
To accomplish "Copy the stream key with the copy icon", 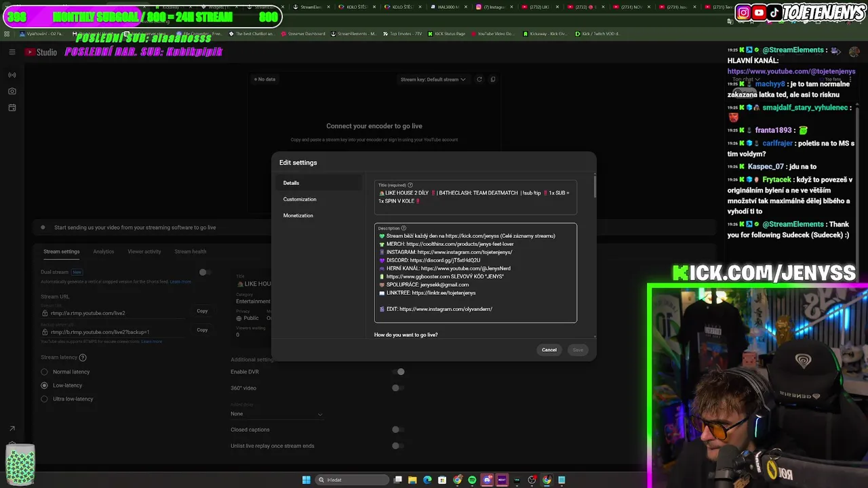I will click(x=493, y=79).
